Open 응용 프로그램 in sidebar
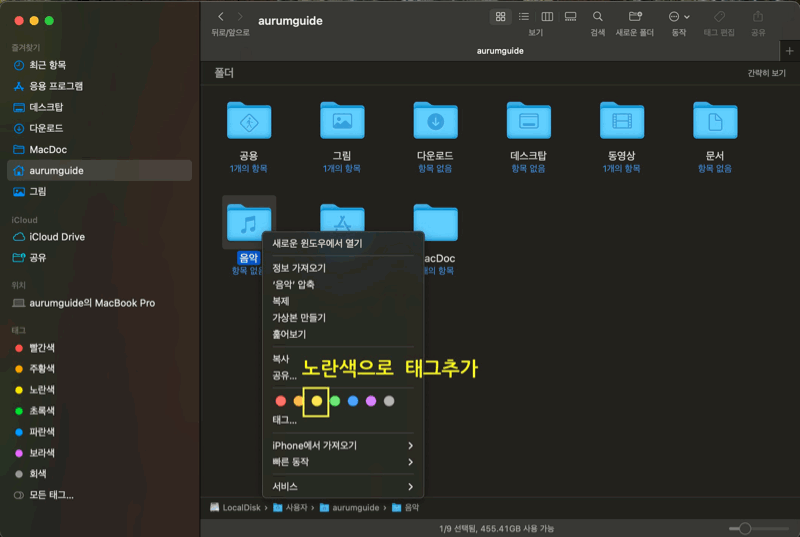This screenshot has width=800, height=537. coord(99,86)
